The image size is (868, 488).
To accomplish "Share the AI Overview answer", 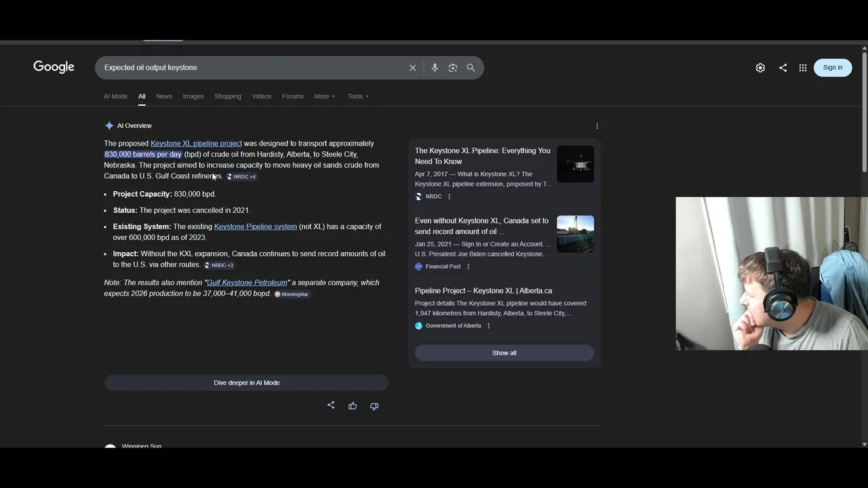I will tap(331, 405).
